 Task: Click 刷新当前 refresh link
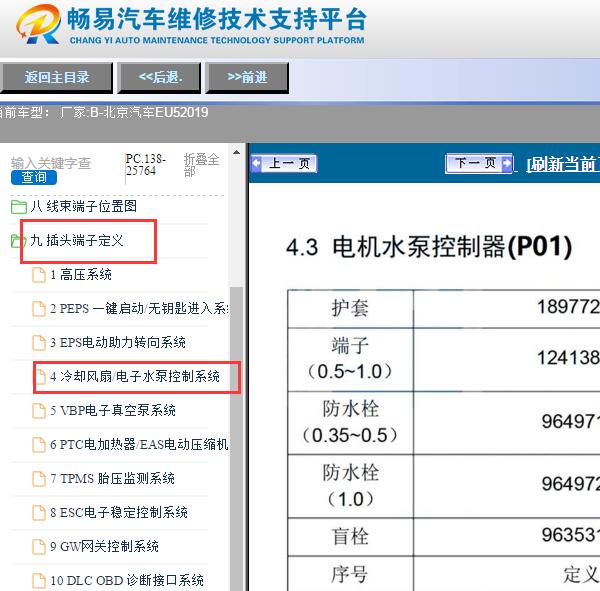(x=563, y=164)
